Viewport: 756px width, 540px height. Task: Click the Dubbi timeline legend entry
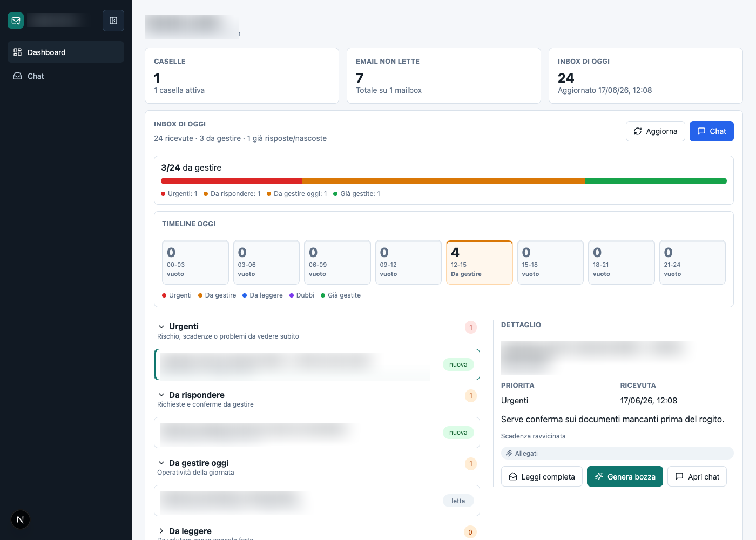302,295
